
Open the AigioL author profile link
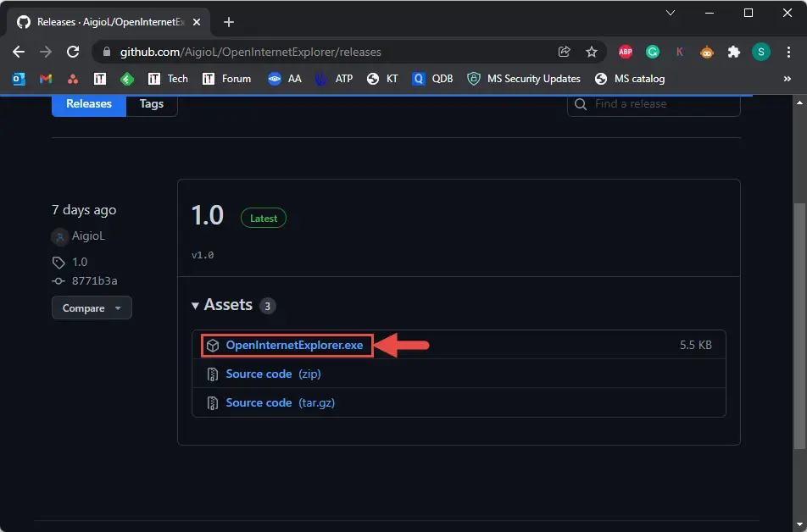pos(88,236)
